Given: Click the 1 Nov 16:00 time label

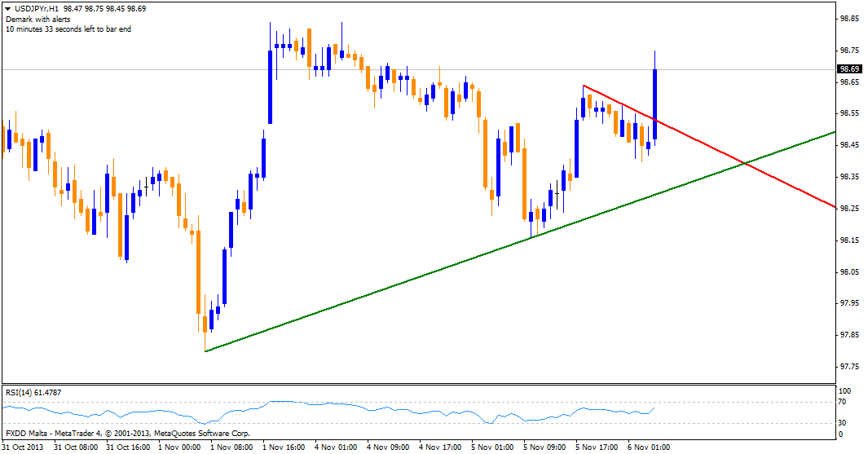Looking at the screenshot, I should (x=284, y=447).
